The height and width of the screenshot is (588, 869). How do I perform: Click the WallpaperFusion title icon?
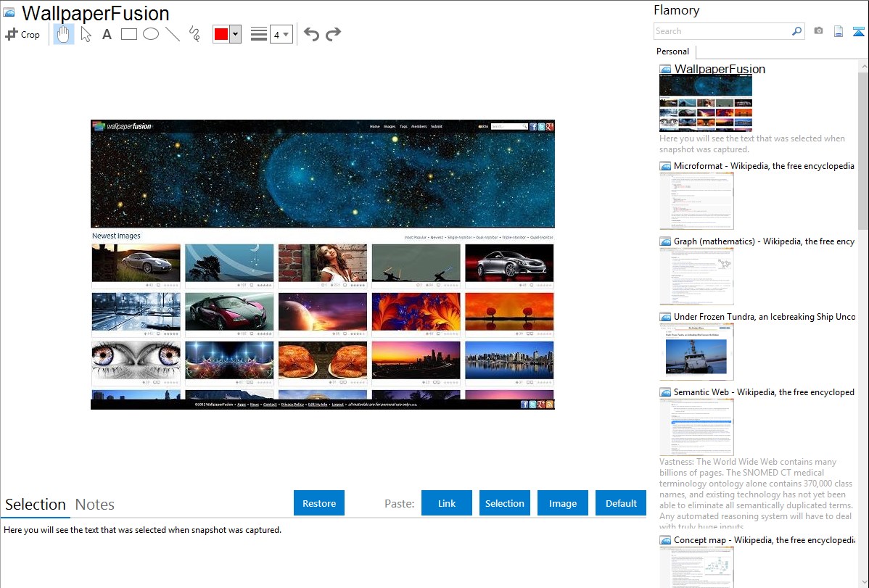9,13
